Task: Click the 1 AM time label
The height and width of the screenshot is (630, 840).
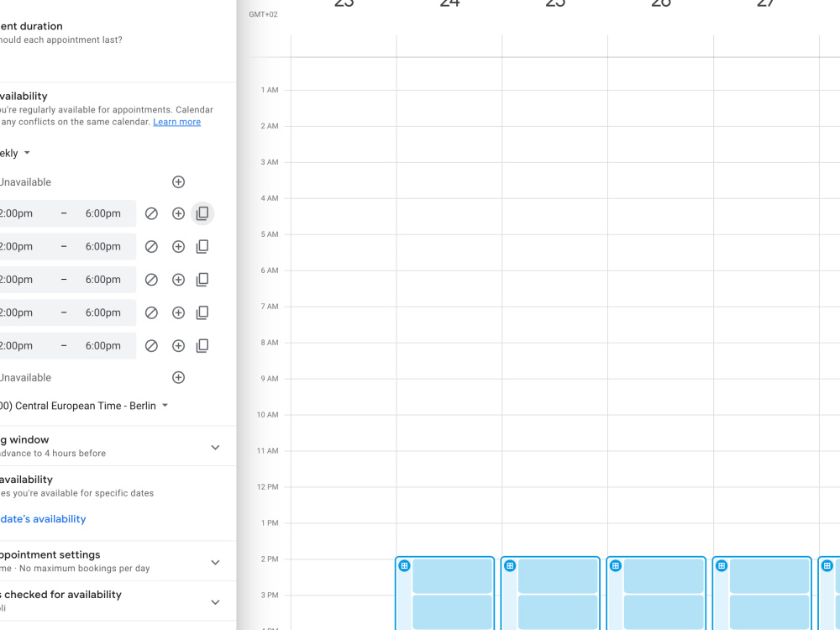Action: click(270, 90)
